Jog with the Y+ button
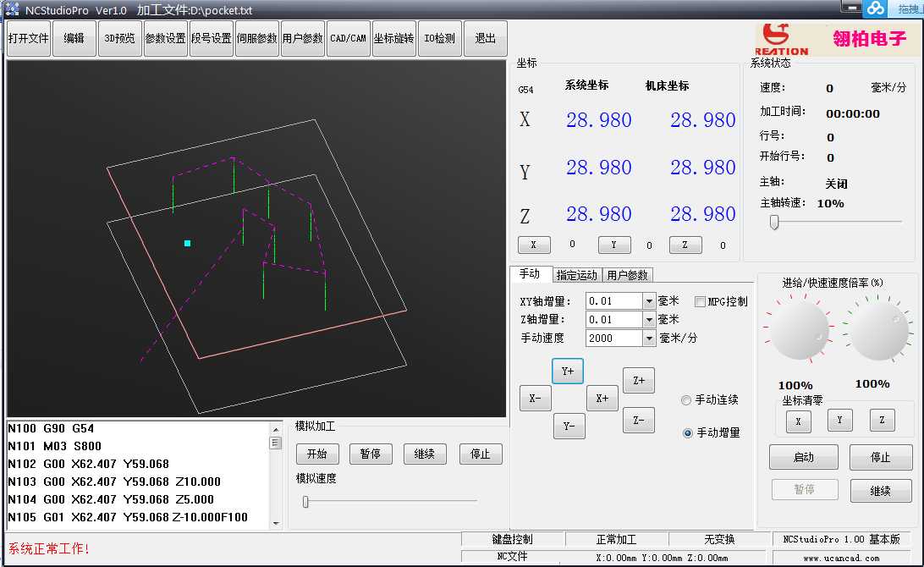Viewport: 924px width, 567px height. [568, 372]
